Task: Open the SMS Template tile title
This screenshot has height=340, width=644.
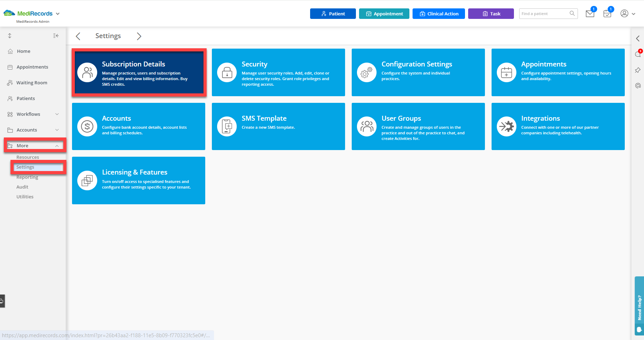Action: point(264,118)
